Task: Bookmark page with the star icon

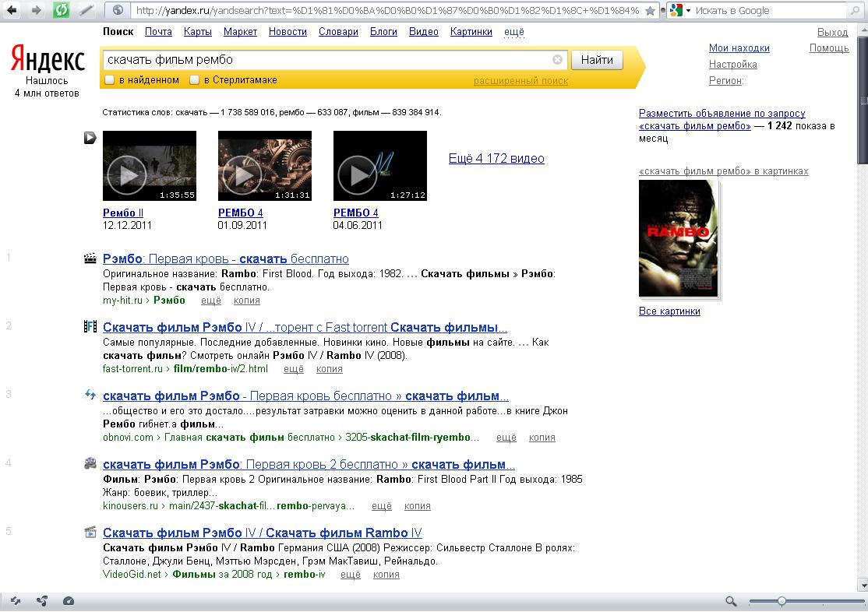Action: (x=650, y=11)
